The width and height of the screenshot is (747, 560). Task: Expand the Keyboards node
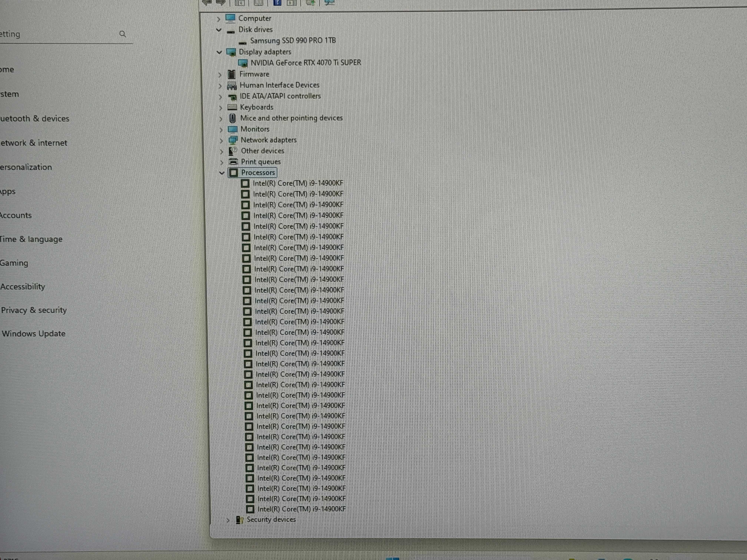220,108
